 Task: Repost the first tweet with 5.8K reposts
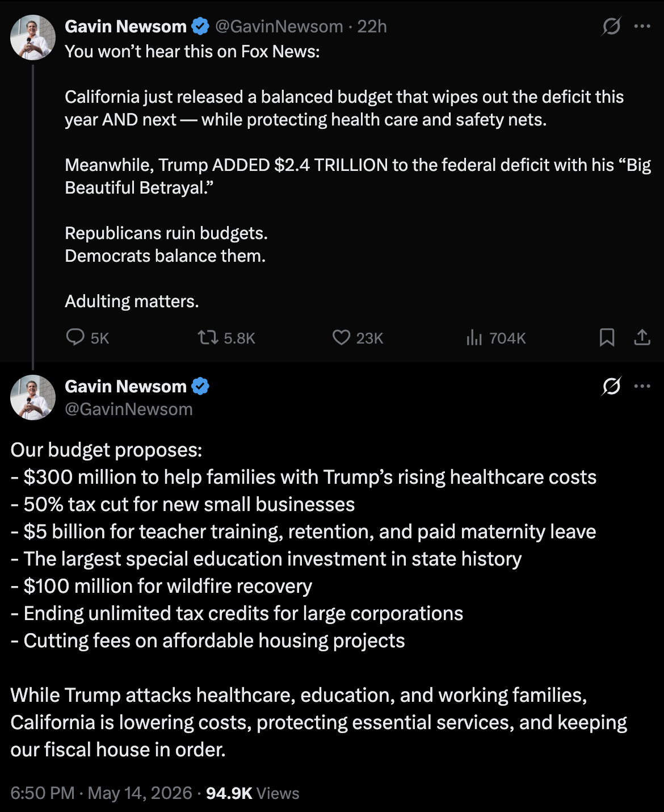(208, 338)
